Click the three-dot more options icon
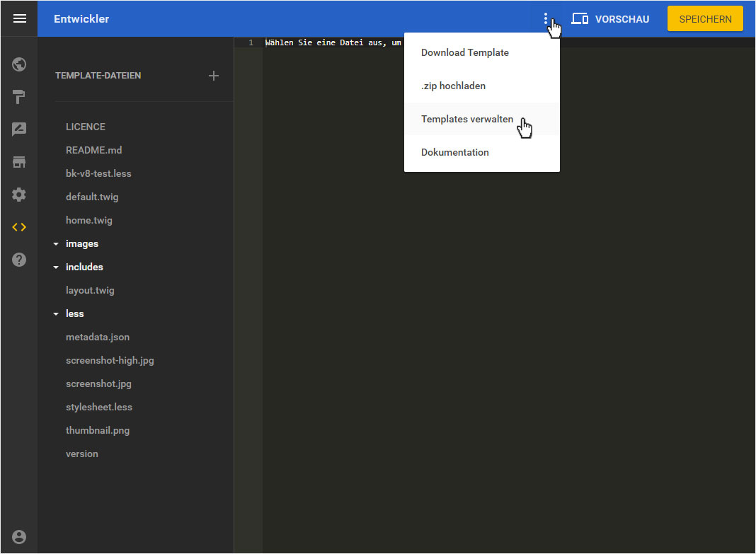This screenshot has width=756, height=554. pos(546,19)
